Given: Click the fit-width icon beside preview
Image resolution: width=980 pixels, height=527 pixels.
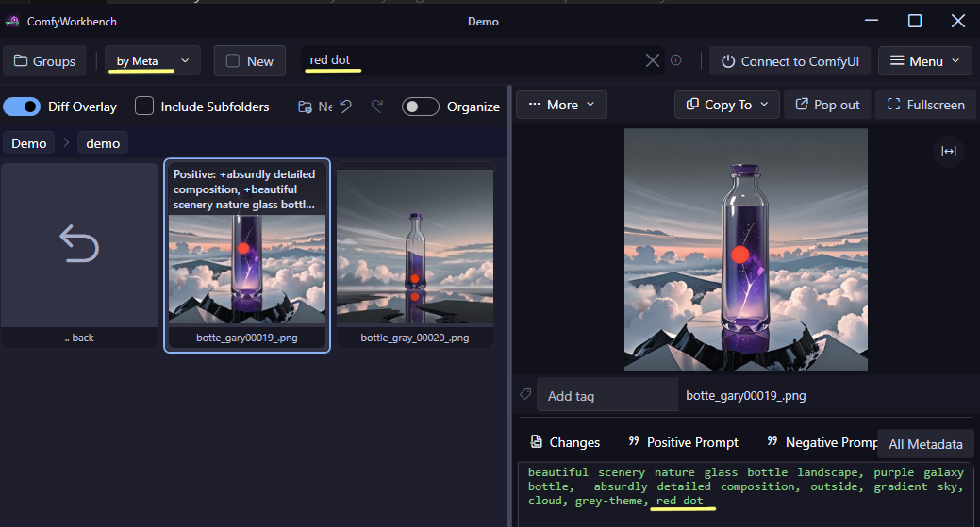Looking at the screenshot, I should pyautogui.click(x=948, y=151).
